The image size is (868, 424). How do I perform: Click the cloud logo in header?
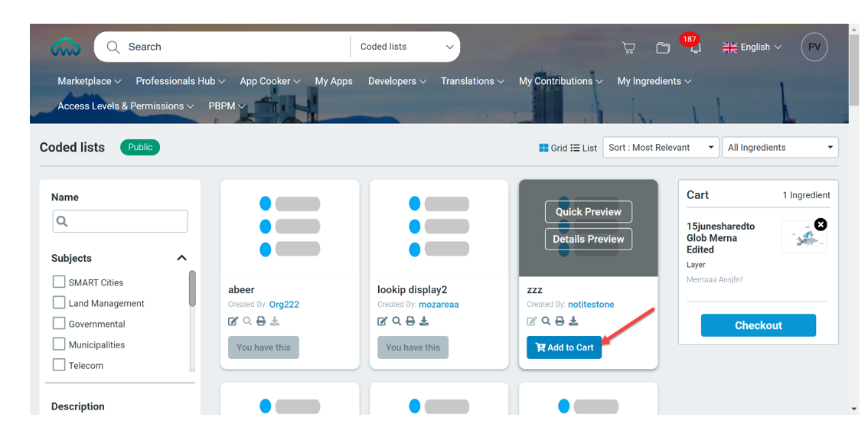point(65,47)
